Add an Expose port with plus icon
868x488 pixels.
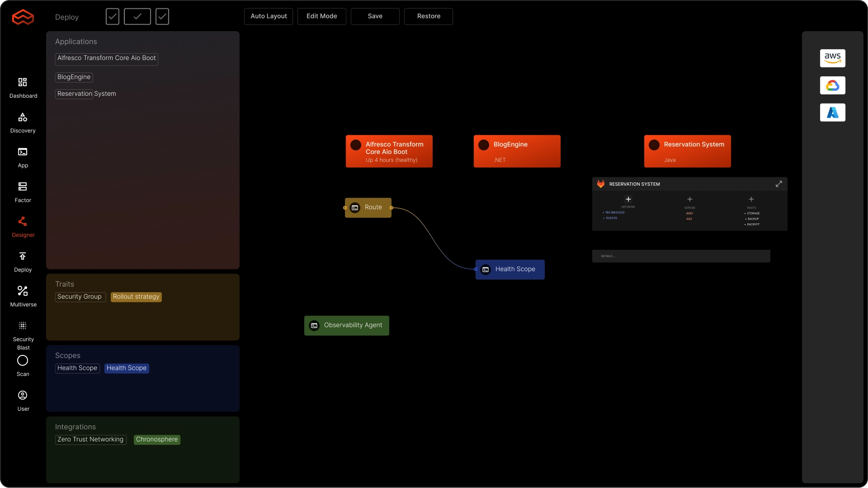tap(690, 199)
